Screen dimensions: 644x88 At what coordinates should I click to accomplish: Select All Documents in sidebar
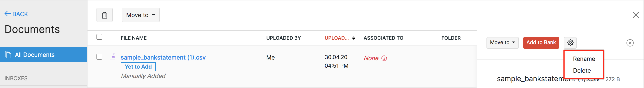[44, 55]
